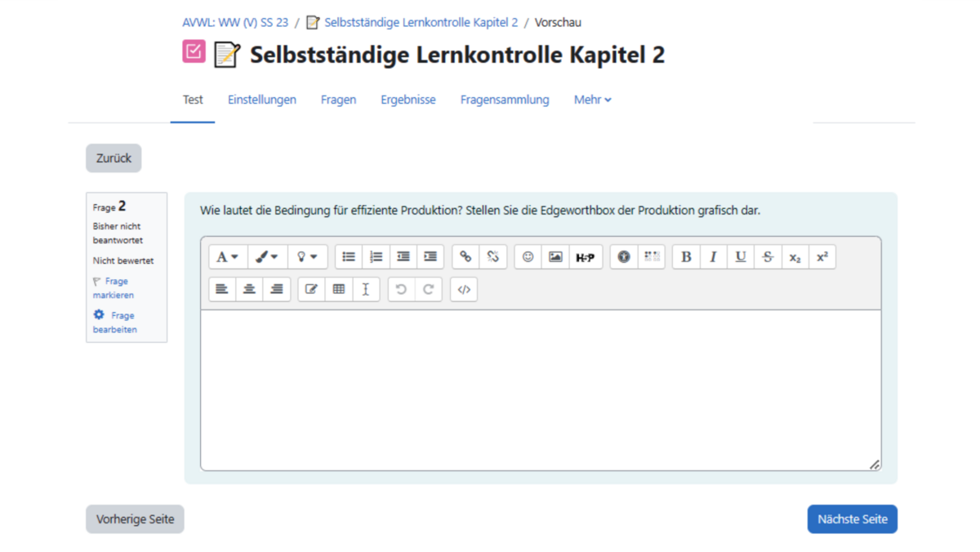Click the unordered bullet list icon

click(349, 257)
